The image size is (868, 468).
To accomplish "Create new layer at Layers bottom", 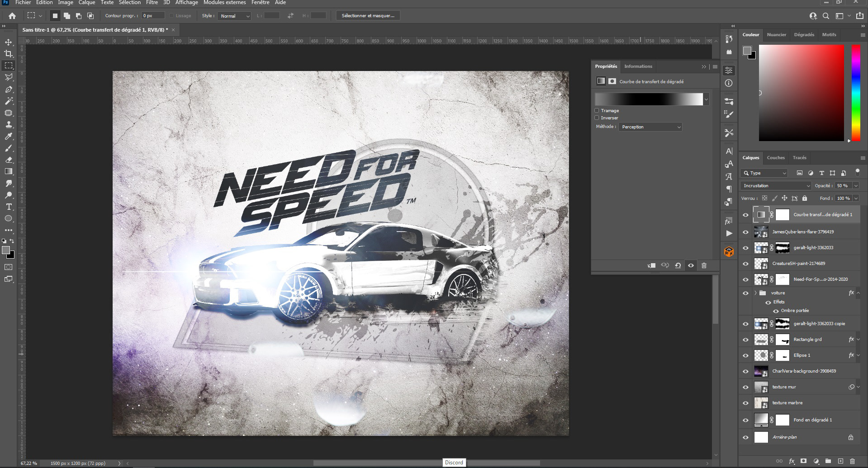I will (x=840, y=461).
